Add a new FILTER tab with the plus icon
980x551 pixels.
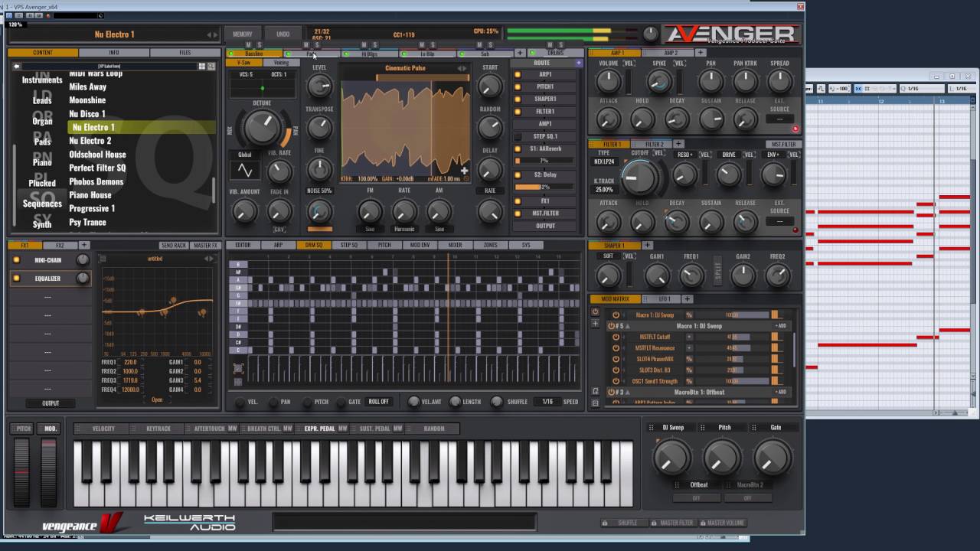pyautogui.click(x=678, y=144)
